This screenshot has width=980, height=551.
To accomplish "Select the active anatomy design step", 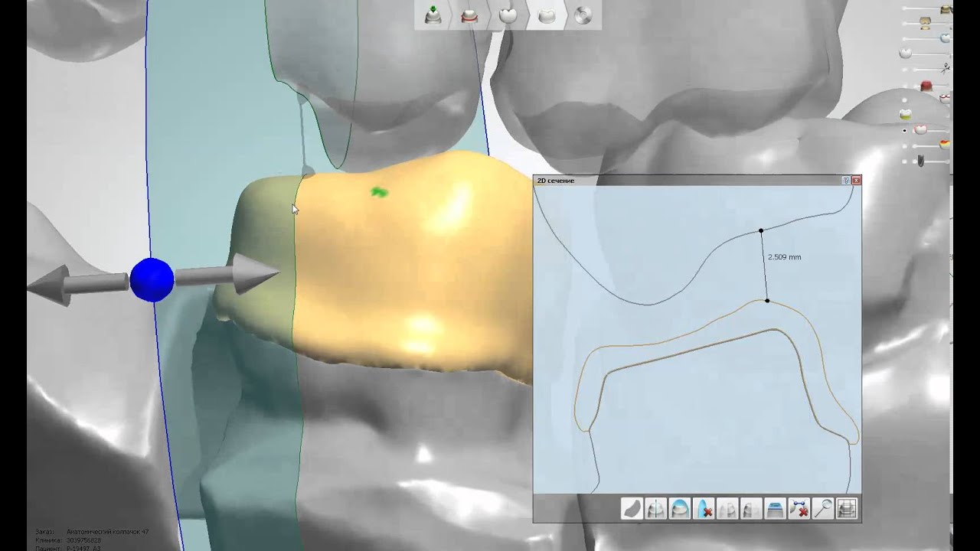I will pos(547,15).
